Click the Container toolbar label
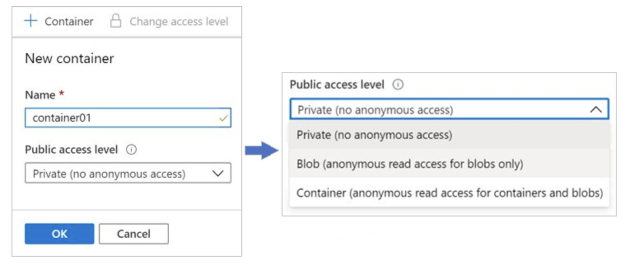 (x=69, y=21)
